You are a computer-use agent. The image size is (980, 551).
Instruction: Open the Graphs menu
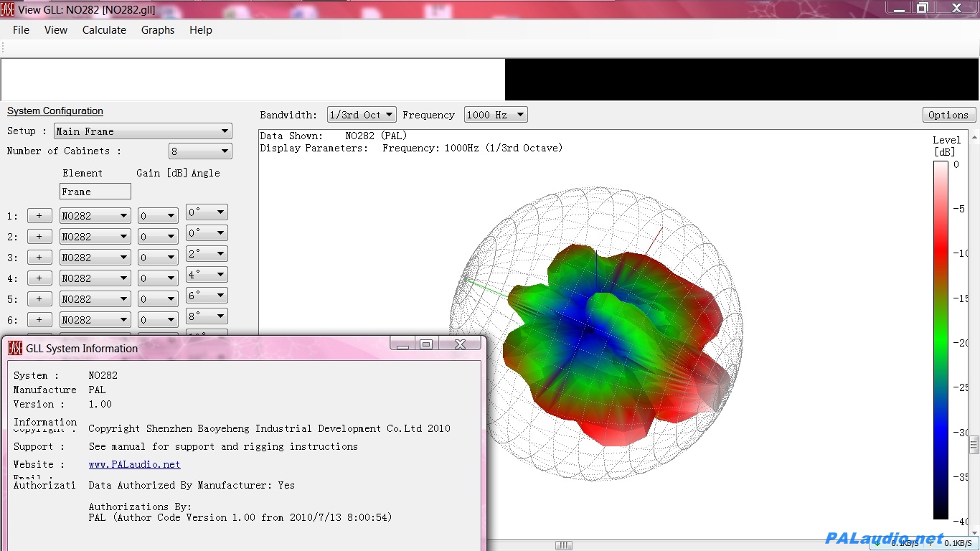(x=158, y=30)
